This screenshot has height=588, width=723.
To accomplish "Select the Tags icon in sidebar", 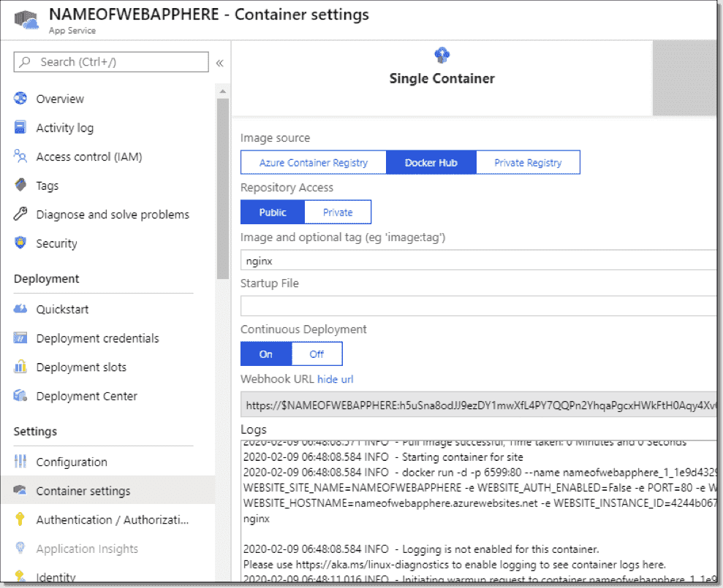I will (20, 186).
